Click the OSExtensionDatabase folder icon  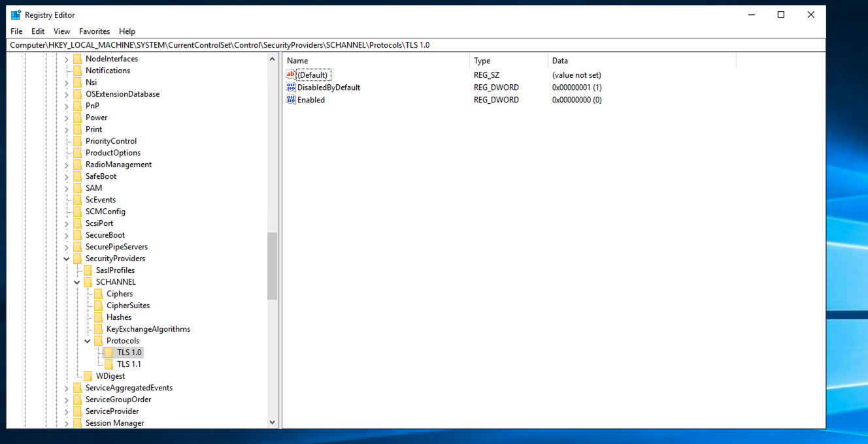pos(77,94)
